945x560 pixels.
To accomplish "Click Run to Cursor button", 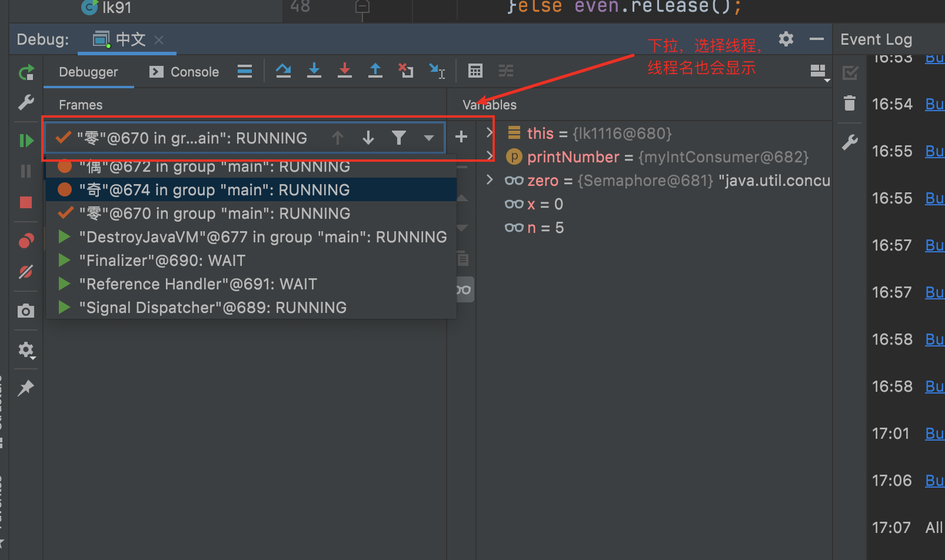I will pyautogui.click(x=437, y=71).
